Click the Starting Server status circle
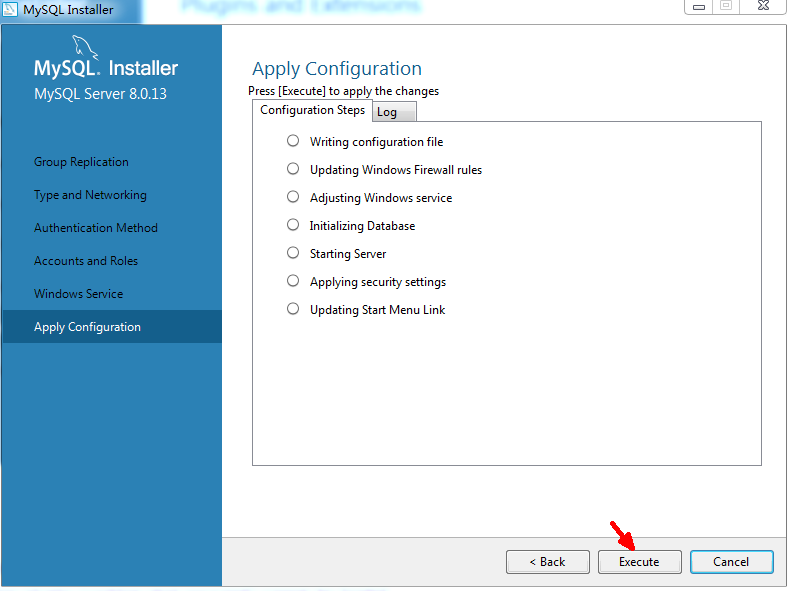Screen dimensions: 788x591 (x=293, y=253)
